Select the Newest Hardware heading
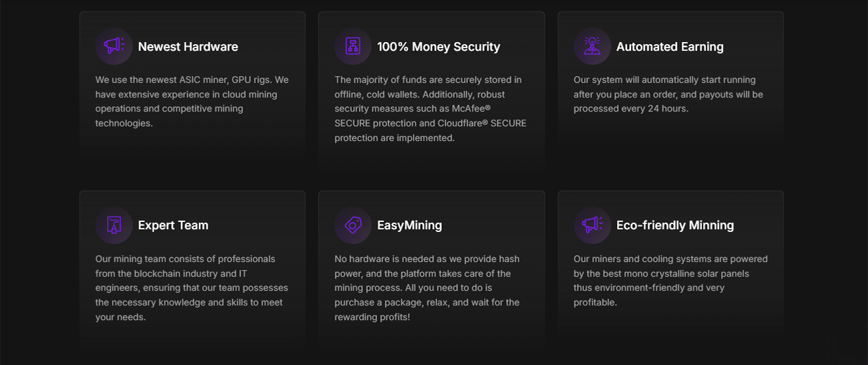This screenshot has width=868, height=365. (x=188, y=47)
